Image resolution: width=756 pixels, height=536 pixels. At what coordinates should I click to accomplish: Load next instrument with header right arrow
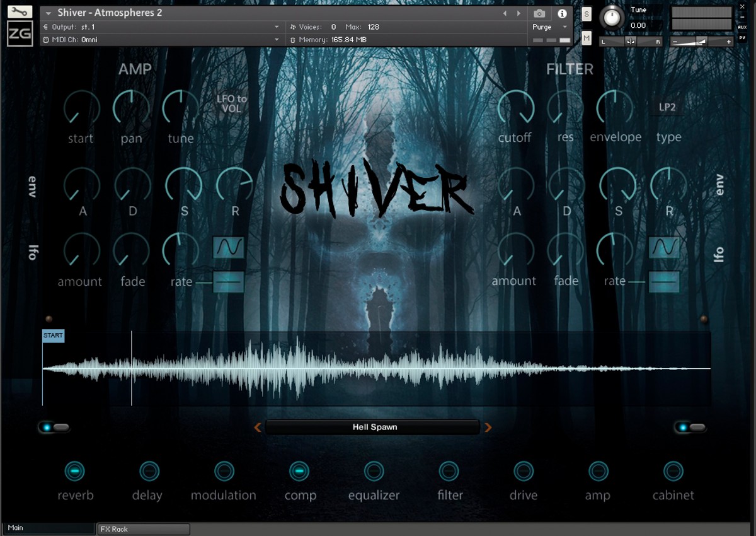(x=518, y=13)
